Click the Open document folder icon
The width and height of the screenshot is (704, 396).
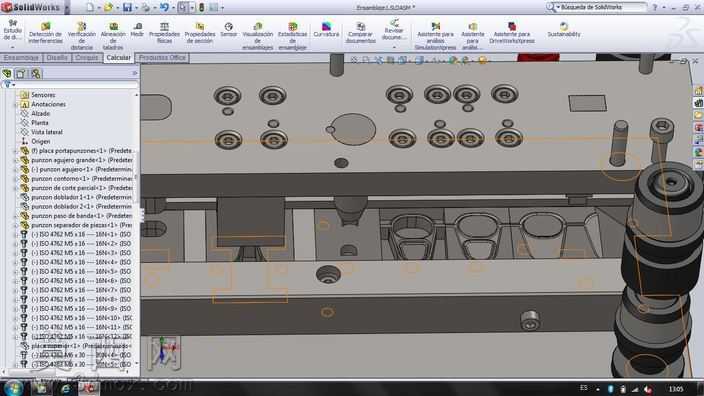pyautogui.click(x=108, y=7)
